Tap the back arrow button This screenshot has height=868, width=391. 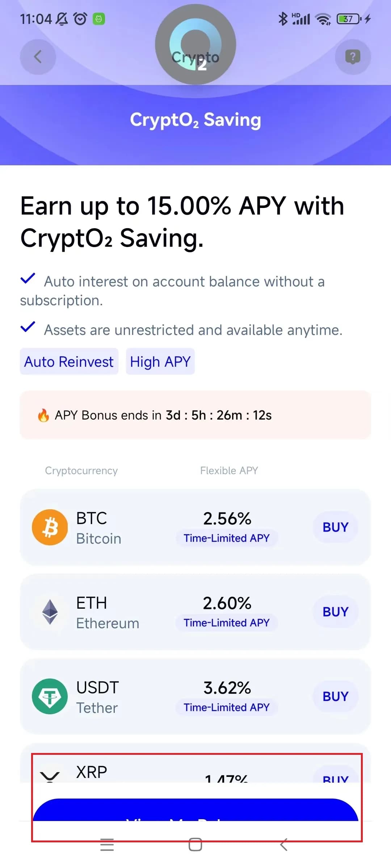(38, 57)
